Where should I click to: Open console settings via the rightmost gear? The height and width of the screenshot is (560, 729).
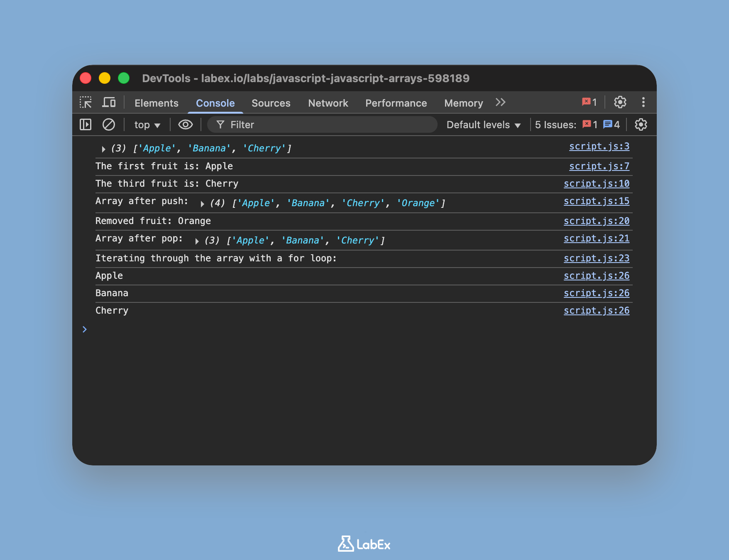click(x=640, y=124)
